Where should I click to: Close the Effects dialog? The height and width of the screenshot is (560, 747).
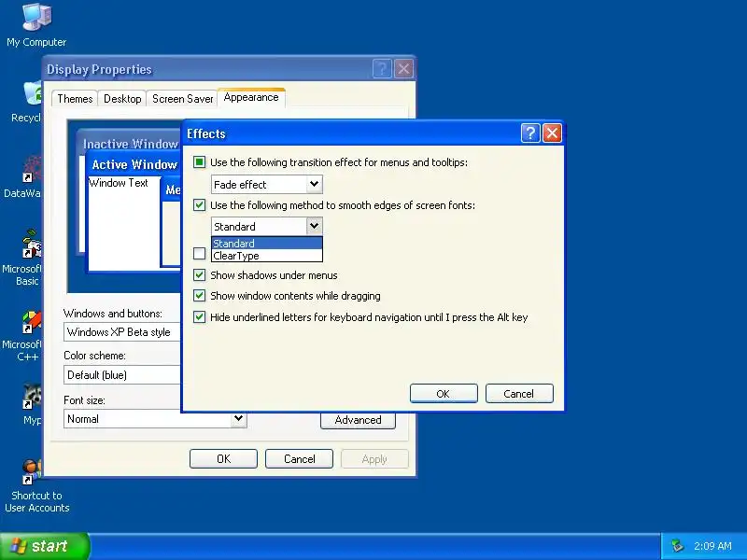coord(552,133)
